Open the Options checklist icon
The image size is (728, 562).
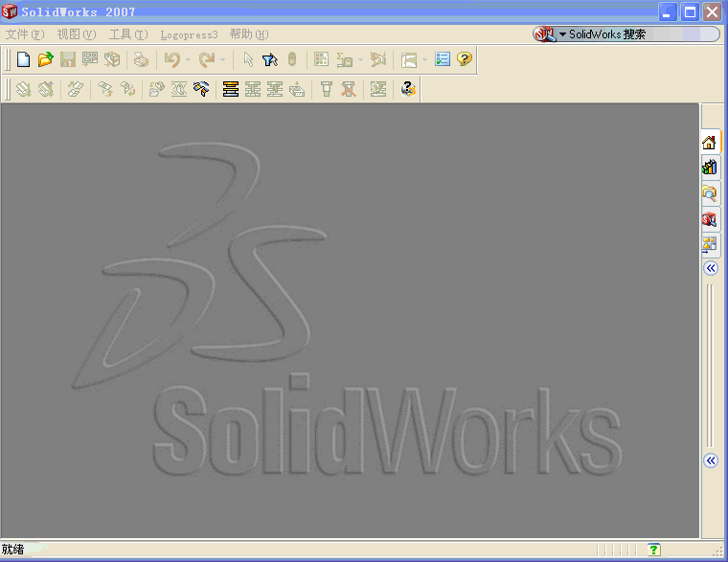click(443, 59)
